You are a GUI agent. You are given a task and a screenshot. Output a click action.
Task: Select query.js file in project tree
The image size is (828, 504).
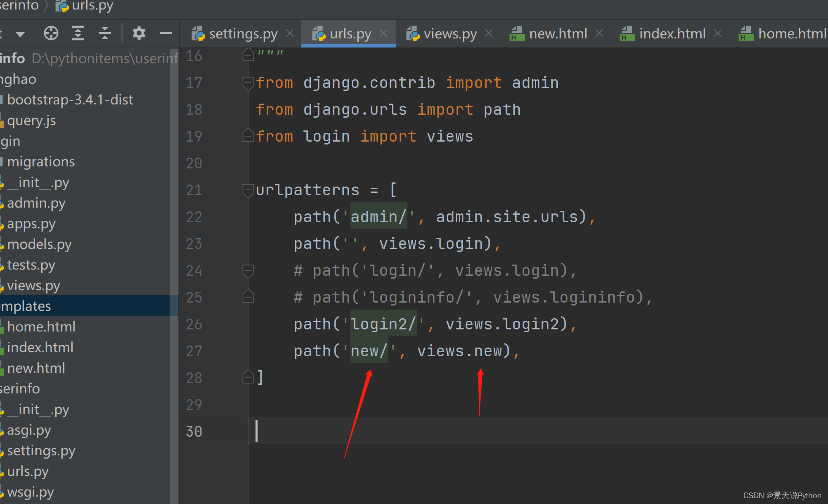click(31, 120)
